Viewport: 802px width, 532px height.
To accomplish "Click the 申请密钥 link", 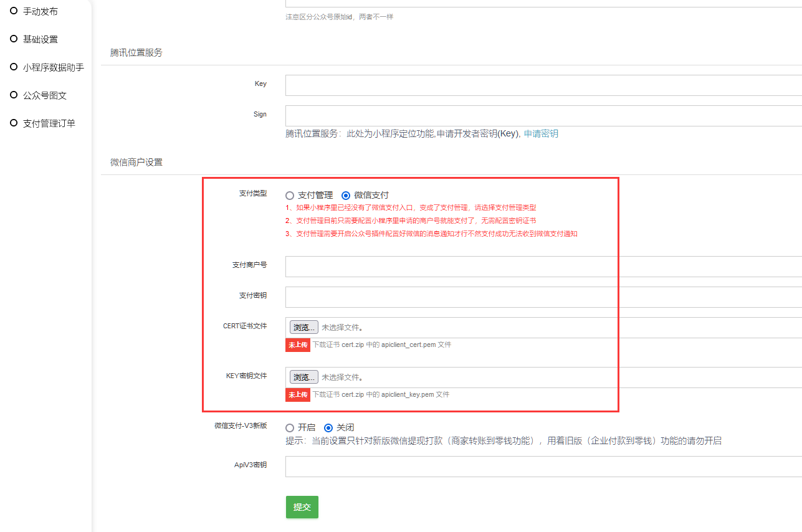I will [x=541, y=133].
